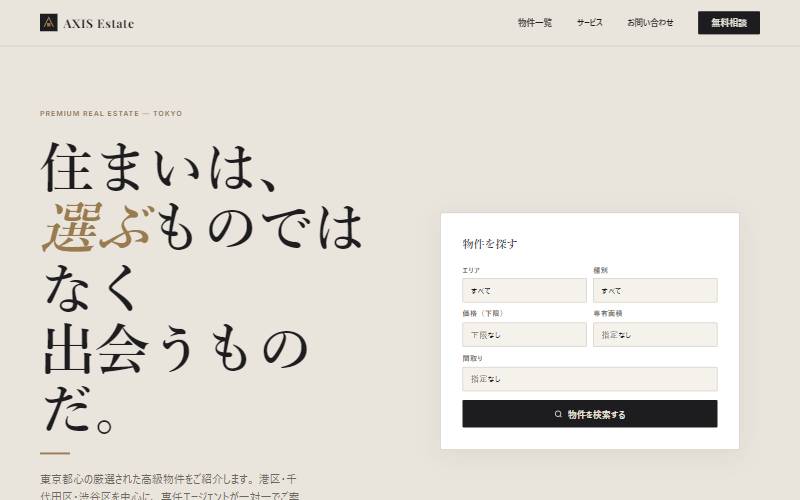Open the 種別 dropdown
Screen dimensions: 800x500
coord(655,290)
